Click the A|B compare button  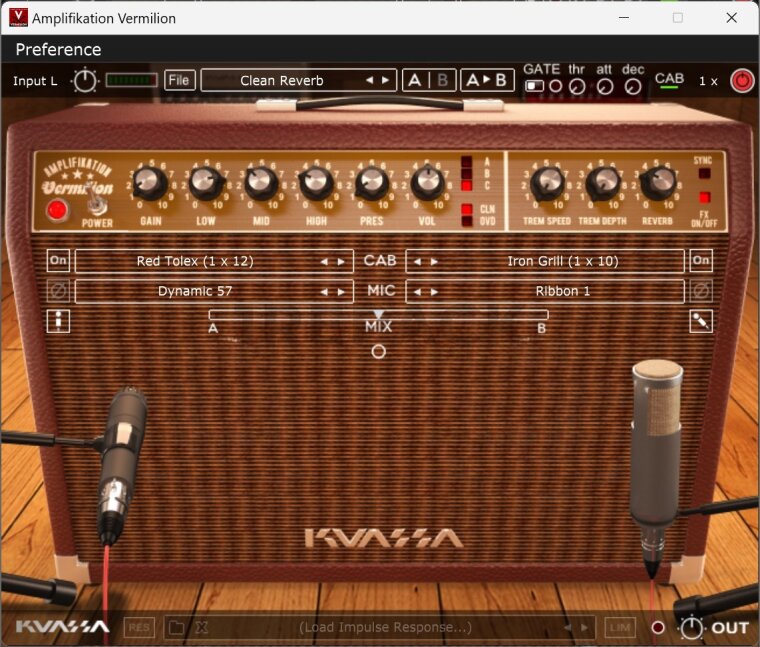pos(428,81)
